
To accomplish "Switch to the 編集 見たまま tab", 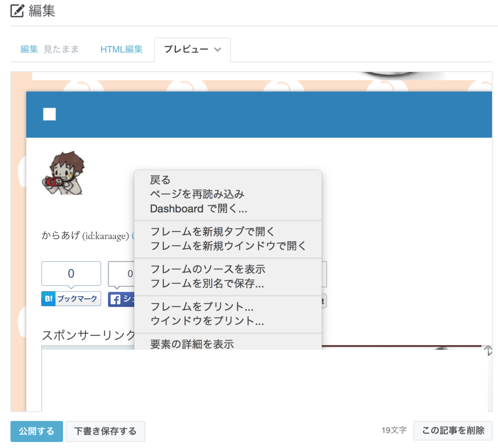I will click(48, 49).
